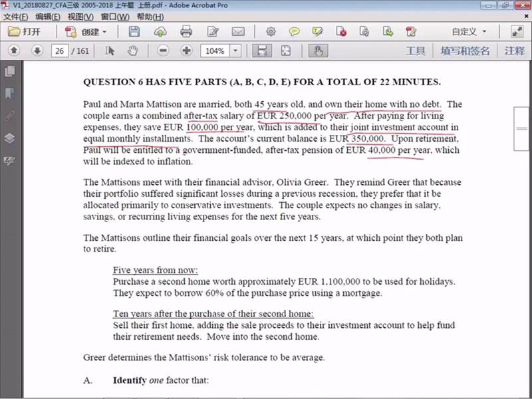Click Ten years after the purchase heading
The image size is (532, 399).
click(x=213, y=314)
